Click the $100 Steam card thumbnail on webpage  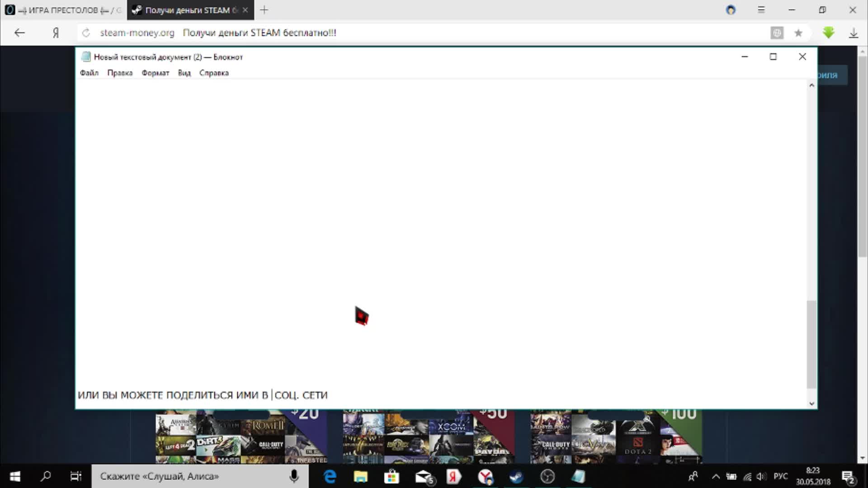[x=616, y=436]
